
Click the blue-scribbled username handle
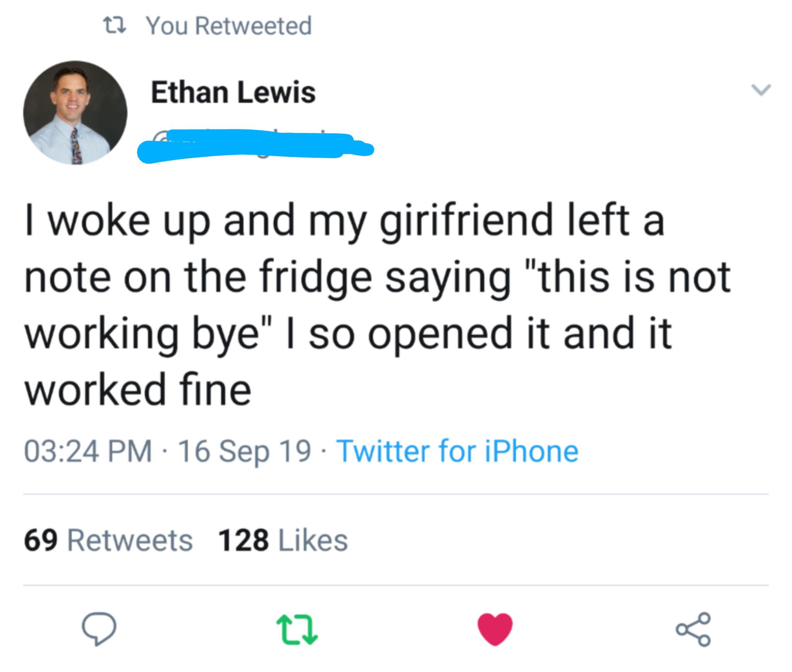coord(255,147)
